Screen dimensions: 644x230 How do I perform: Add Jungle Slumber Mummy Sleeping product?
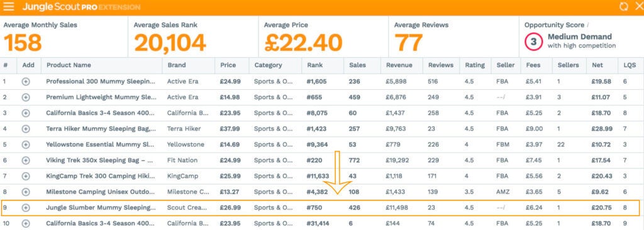pyautogui.click(x=26, y=208)
